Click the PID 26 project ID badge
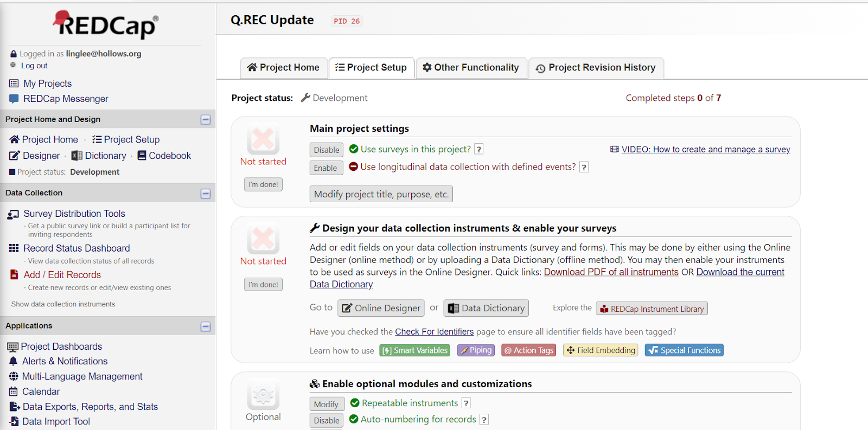Image resolution: width=868 pixels, height=430 pixels. click(347, 21)
